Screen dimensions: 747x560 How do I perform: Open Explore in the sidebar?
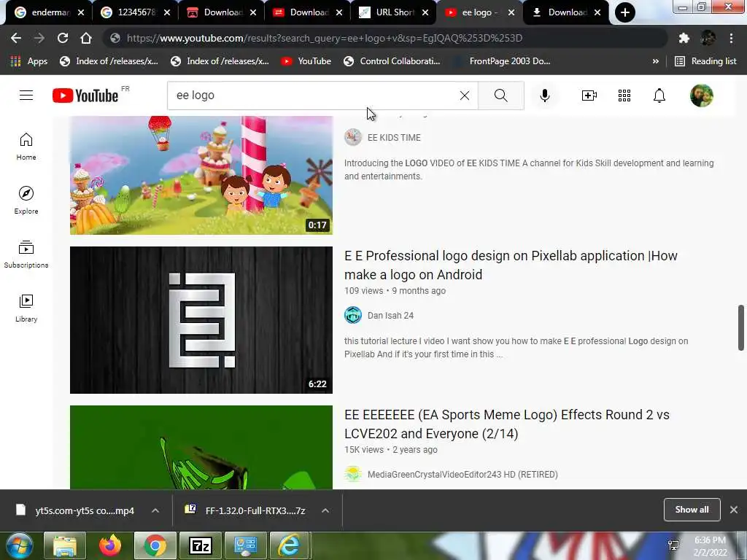26,200
